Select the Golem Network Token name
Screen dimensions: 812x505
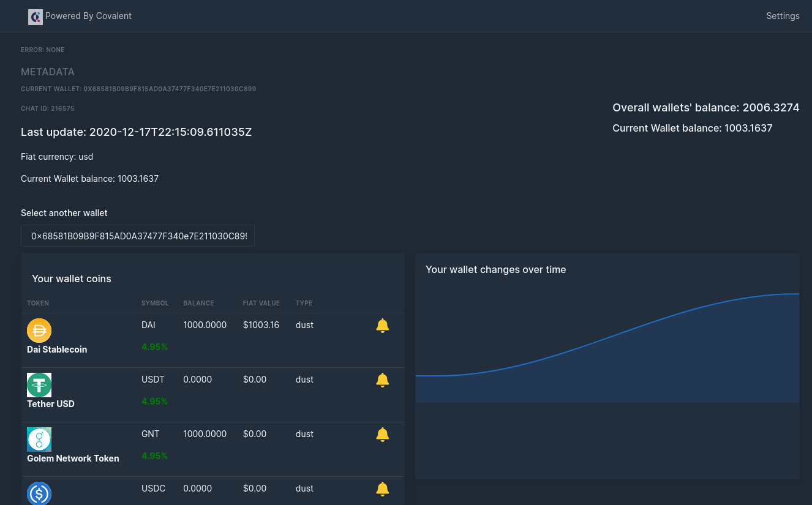click(x=73, y=458)
